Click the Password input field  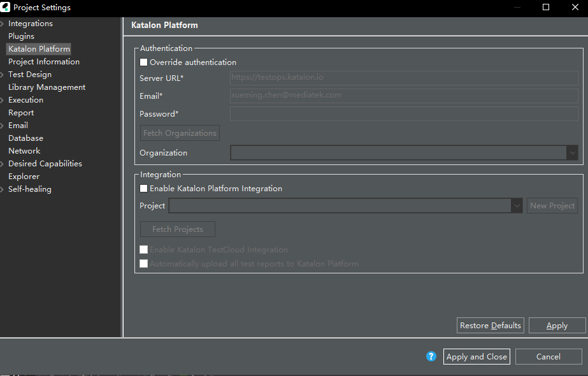coord(404,113)
